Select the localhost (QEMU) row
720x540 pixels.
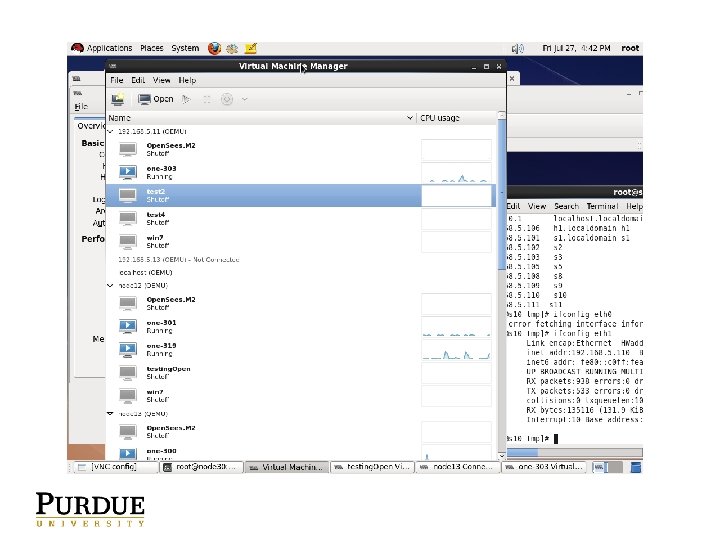click(301, 272)
